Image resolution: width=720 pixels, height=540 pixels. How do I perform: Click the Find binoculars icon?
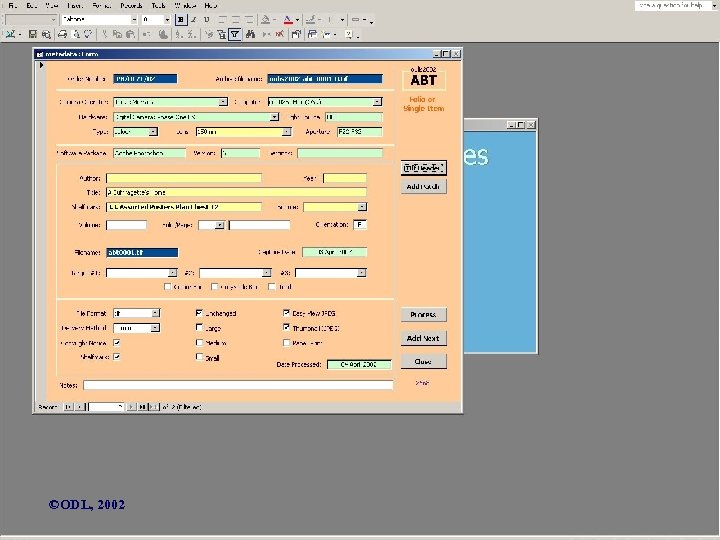pyautogui.click(x=252, y=33)
